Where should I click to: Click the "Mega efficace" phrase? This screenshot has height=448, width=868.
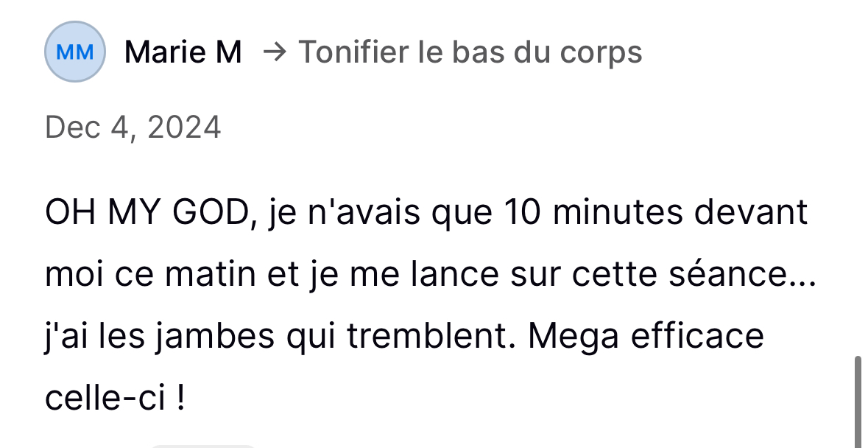click(x=646, y=337)
